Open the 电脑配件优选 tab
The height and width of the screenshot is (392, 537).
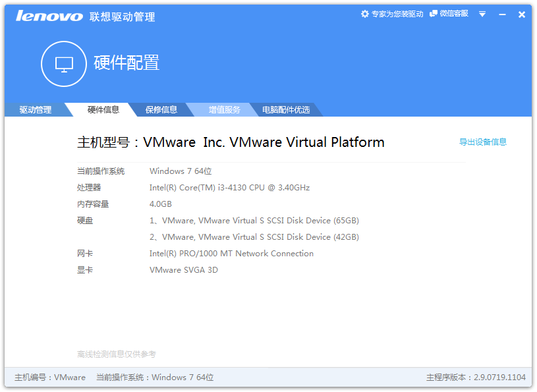pyautogui.click(x=286, y=110)
